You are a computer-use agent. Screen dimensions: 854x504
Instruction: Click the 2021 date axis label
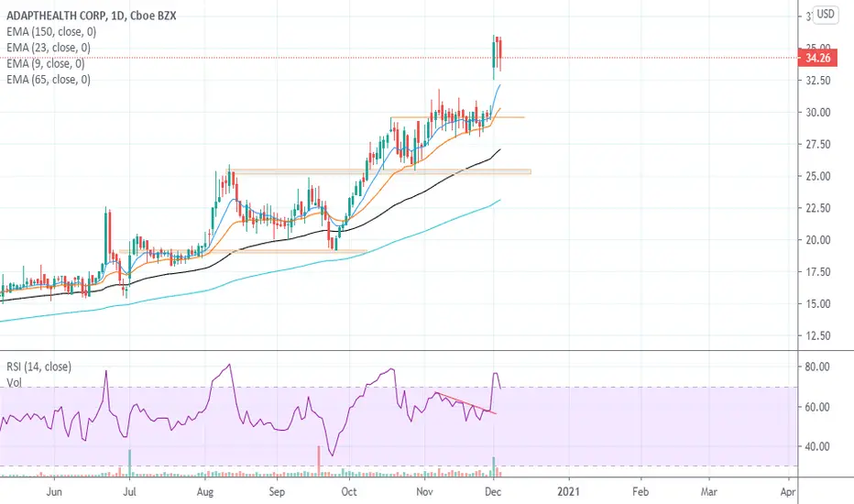point(569,491)
